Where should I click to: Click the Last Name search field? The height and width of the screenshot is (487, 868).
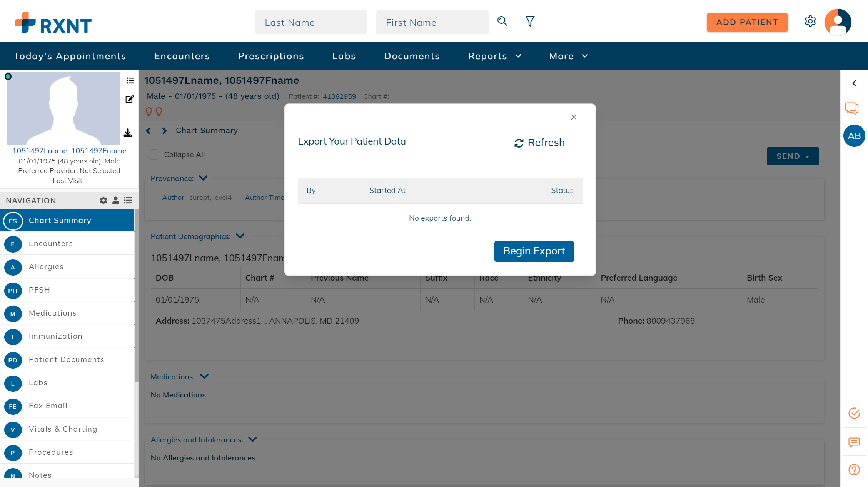[x=311, y=23]
